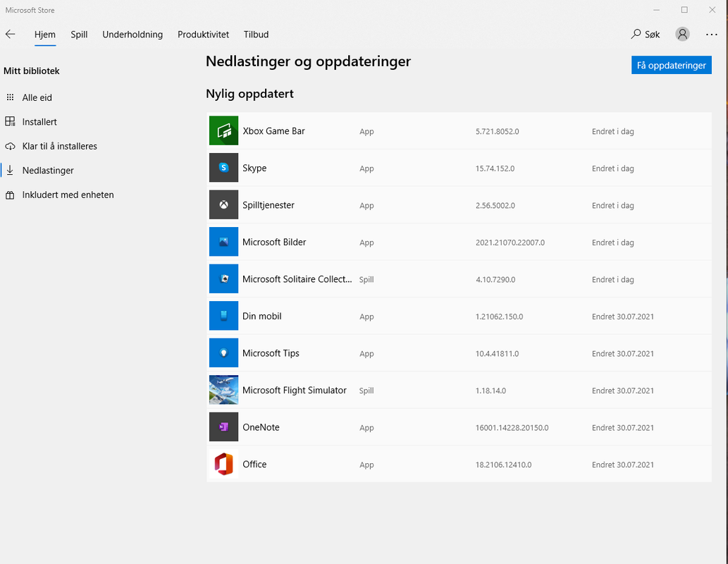The width and height of the screenshot is (728, 564).
Task: Open the Spilltjenester entry name
Action: click(x=269, y=205)
